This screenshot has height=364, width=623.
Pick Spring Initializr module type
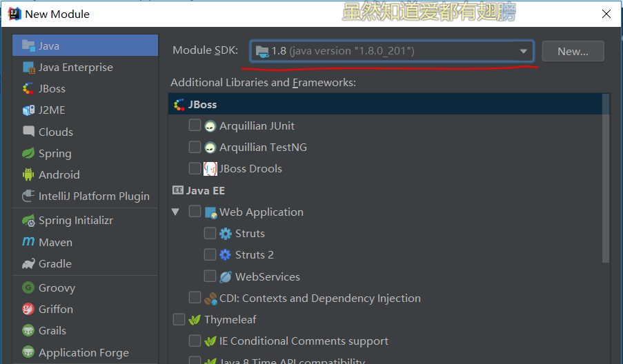tap(86, 220)
